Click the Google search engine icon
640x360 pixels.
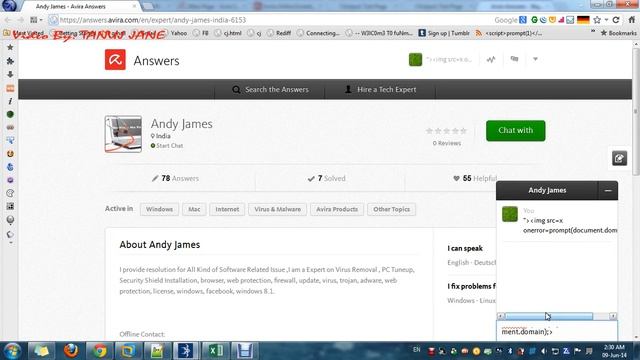pyautogui.click(x=523, y=20)
